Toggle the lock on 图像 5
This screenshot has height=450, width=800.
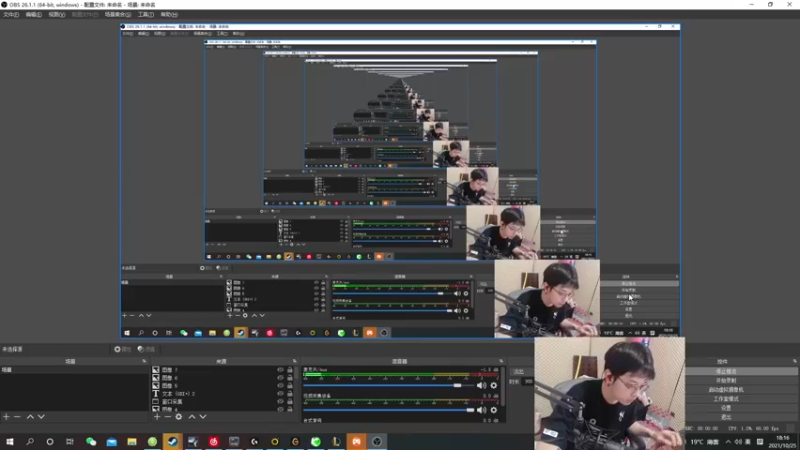[290, 386]
